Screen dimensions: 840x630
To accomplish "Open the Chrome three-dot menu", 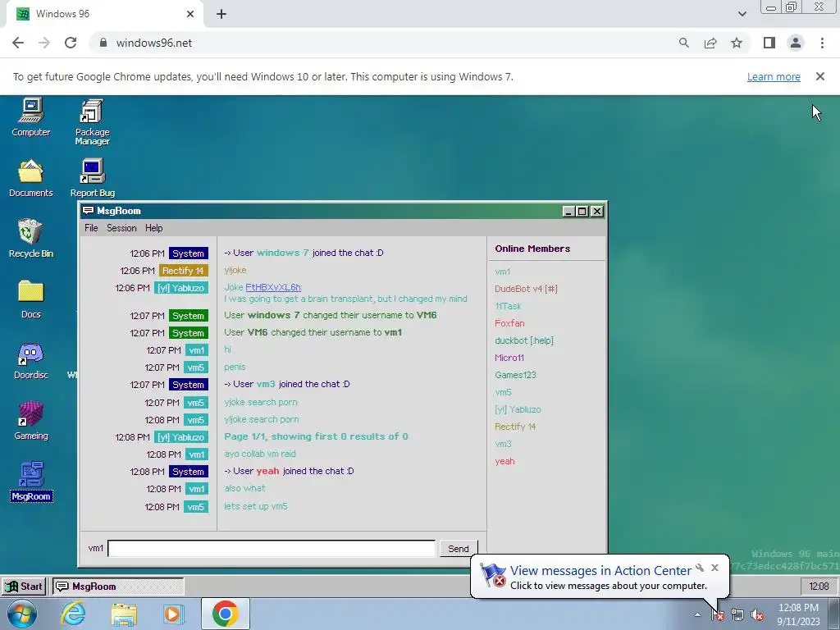I will tap(822, 43).
